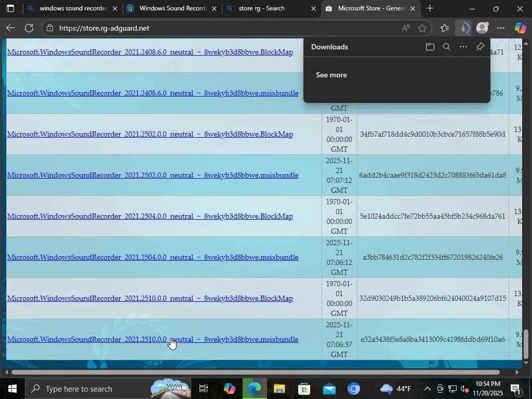
Task: Refresh the current page
Action: click(29, 28)
